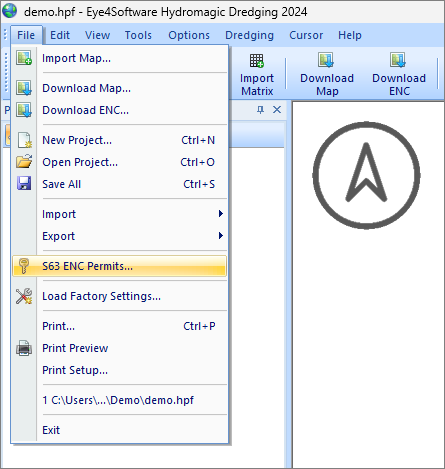Open the Tools menu
The height and width of the screenshot is (469, 445).
click(138, 35)
